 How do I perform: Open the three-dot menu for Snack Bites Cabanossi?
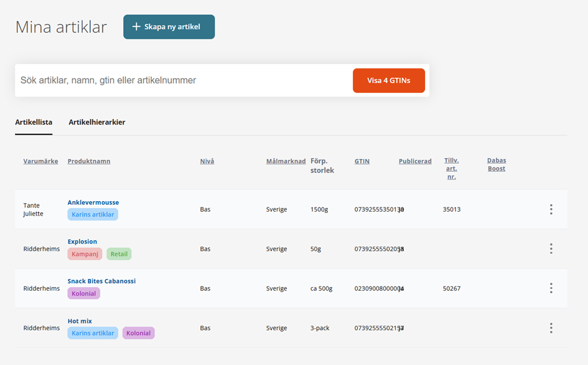pyautogui.click(x=551, y=288)
